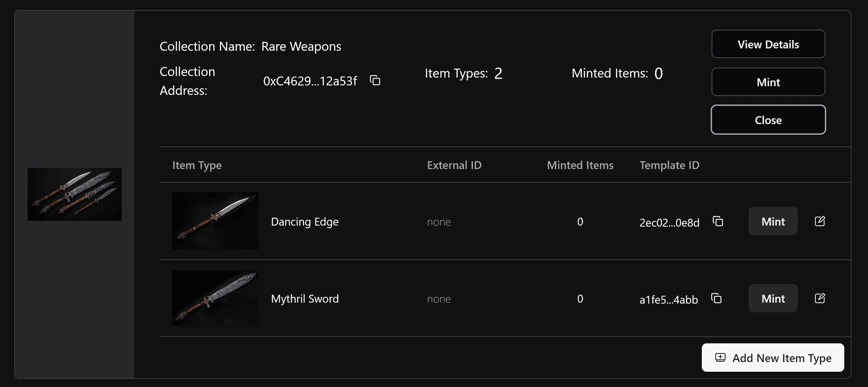Edit the Dancing Edge item type
868x387 pixels.
coord(820,221)
